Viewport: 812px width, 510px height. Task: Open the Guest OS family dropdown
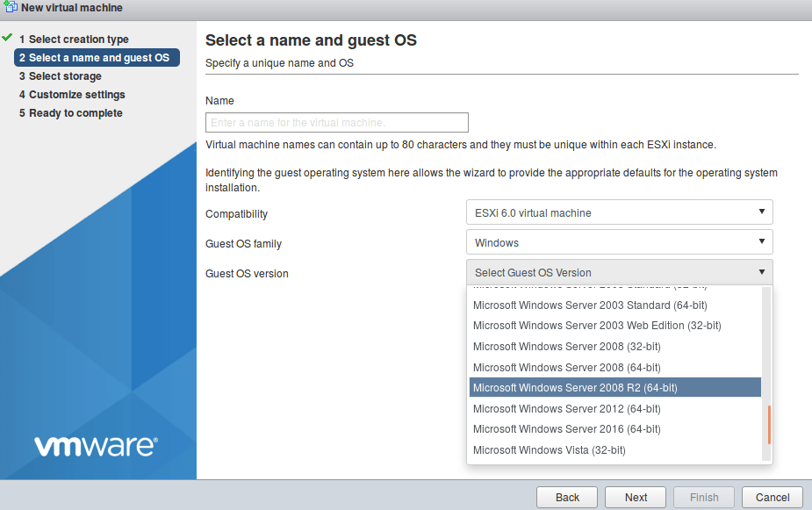point(620,242)
